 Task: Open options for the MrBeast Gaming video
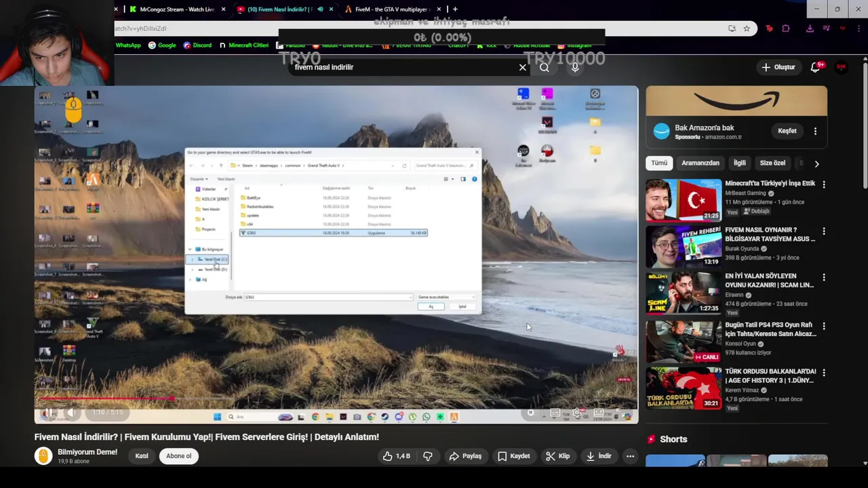824,184
